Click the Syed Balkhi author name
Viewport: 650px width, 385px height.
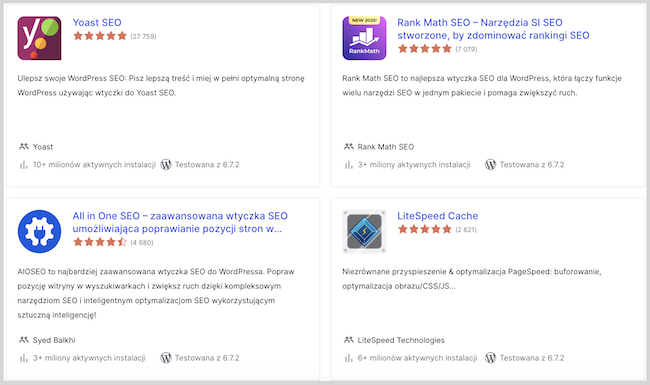click(x=54, y=340)
